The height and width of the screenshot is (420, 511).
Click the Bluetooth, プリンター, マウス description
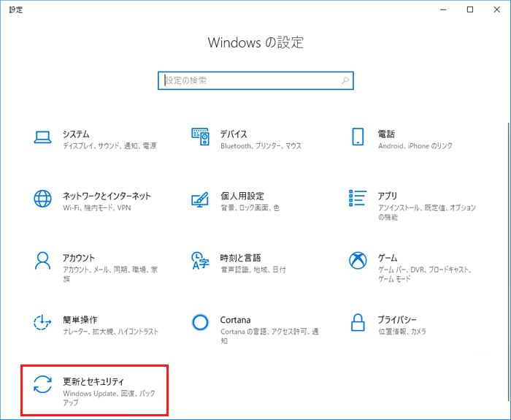(x=261, y=146)
